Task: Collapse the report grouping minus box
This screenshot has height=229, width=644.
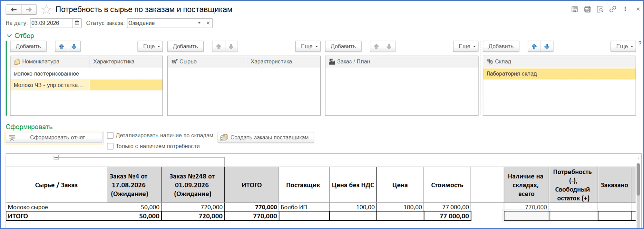Action: click(56, 157)
